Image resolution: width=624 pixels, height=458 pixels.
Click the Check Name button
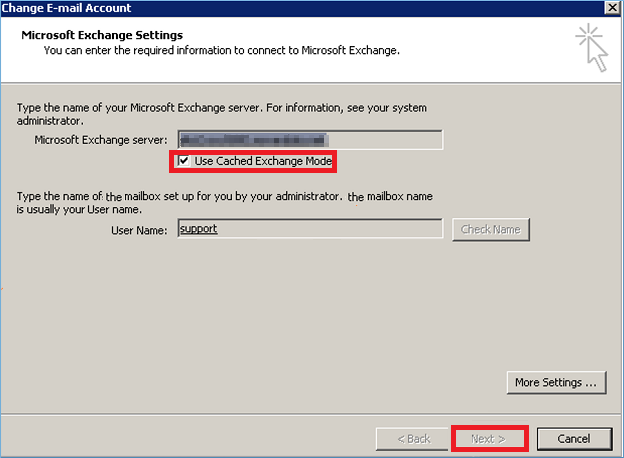491,230
